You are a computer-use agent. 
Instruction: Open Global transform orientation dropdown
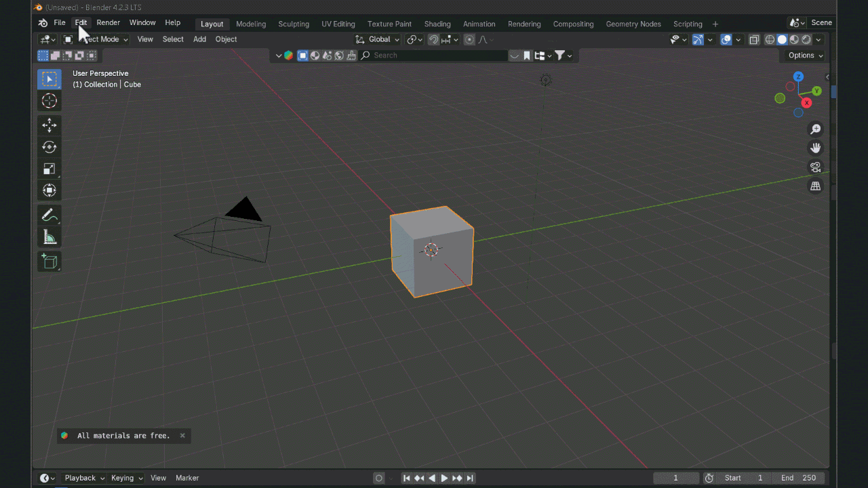coord(378,39)
